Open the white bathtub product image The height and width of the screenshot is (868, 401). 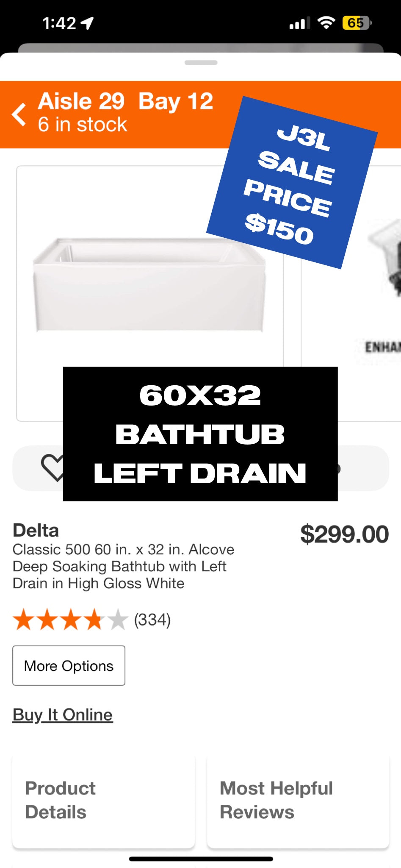[149, 284]
